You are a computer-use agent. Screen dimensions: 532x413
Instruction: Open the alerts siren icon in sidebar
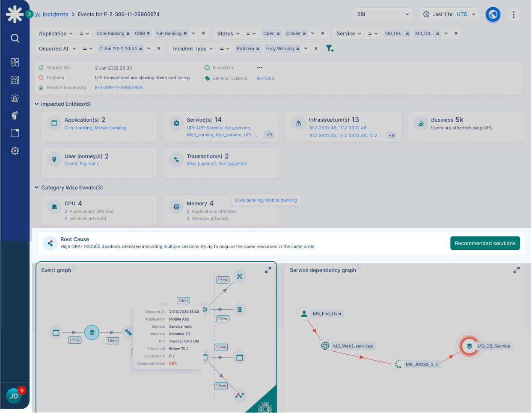pos(15,98)
